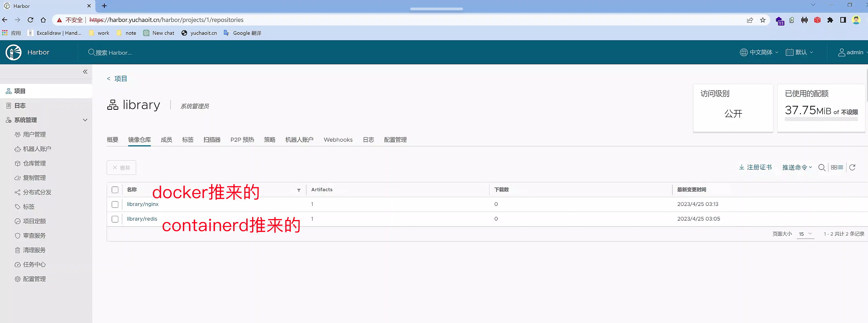
Task: Check the library/nginx row checkbox
Action: pyautogui.click(x=115, y=204)
